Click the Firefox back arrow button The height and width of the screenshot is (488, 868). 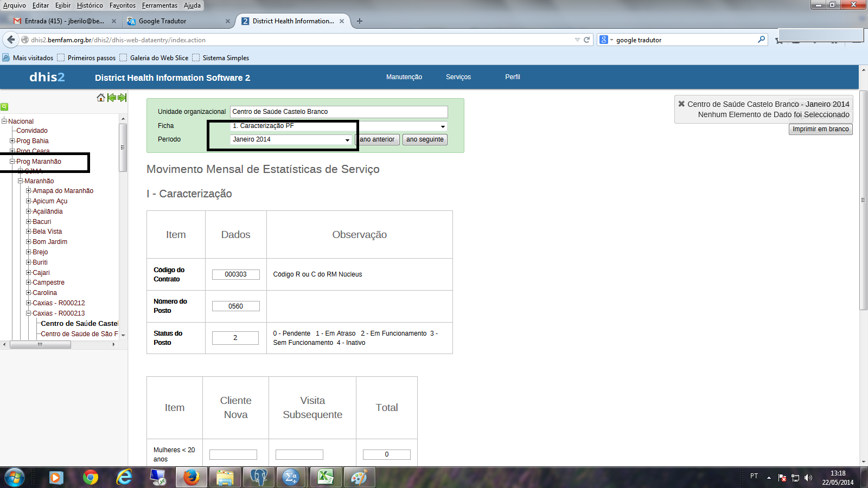[11, 40]
